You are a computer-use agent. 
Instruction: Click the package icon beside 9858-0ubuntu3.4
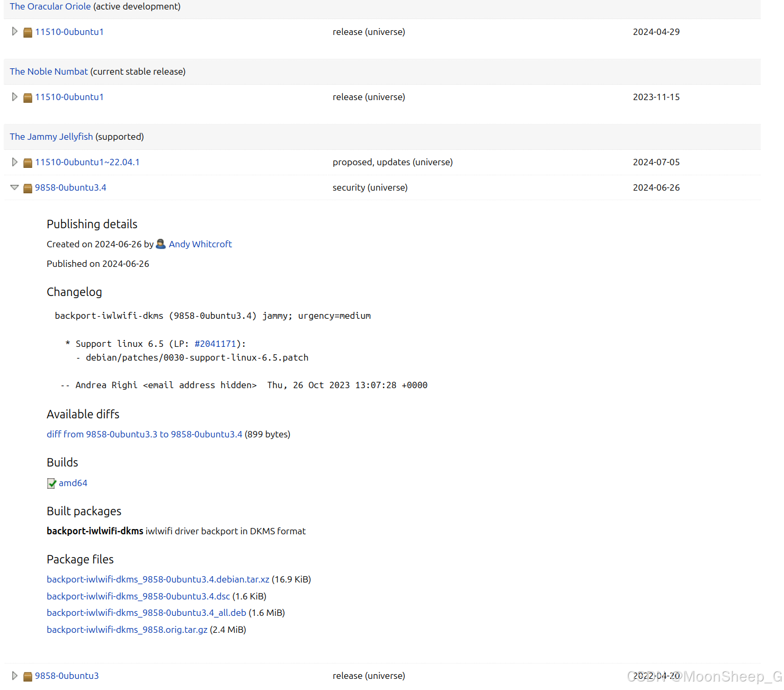pos(28,188)
